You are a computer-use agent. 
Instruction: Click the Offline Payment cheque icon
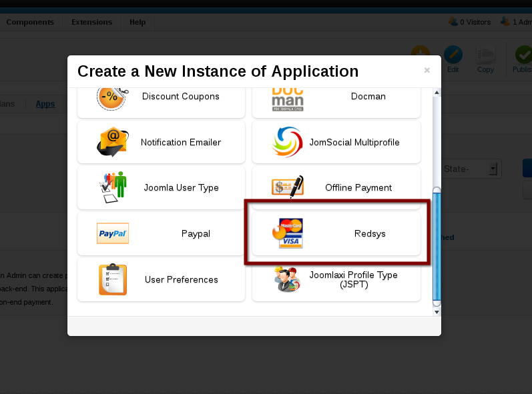(288, 187)
